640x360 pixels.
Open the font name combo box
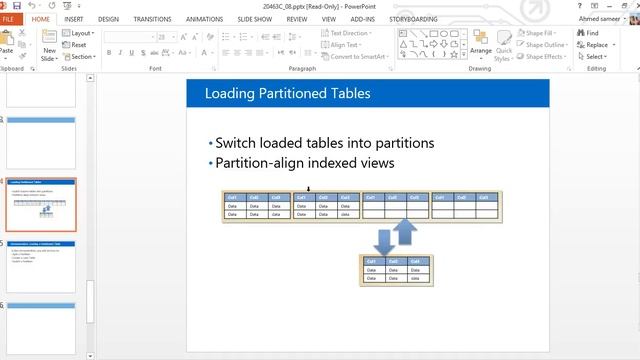click(x=129, y=37)
